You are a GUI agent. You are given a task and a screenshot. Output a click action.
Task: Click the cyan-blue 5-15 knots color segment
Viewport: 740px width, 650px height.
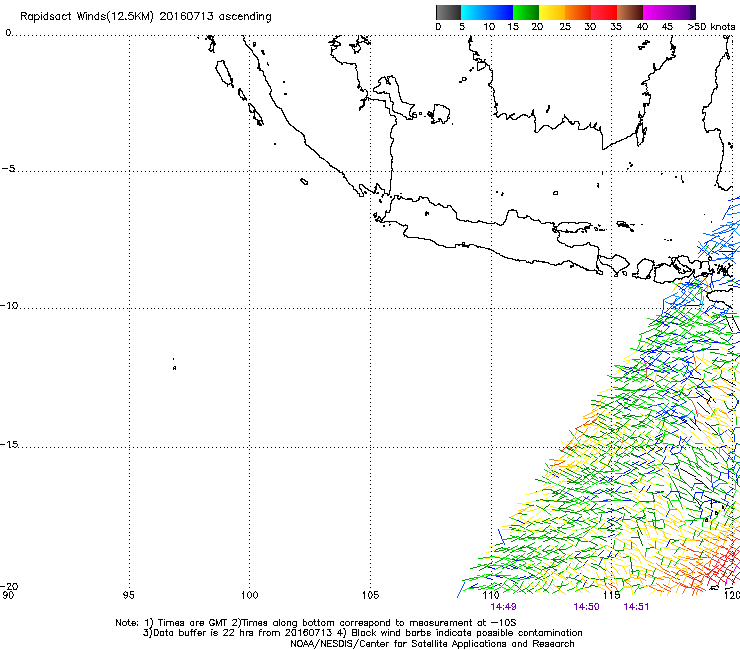pos(487,12)
